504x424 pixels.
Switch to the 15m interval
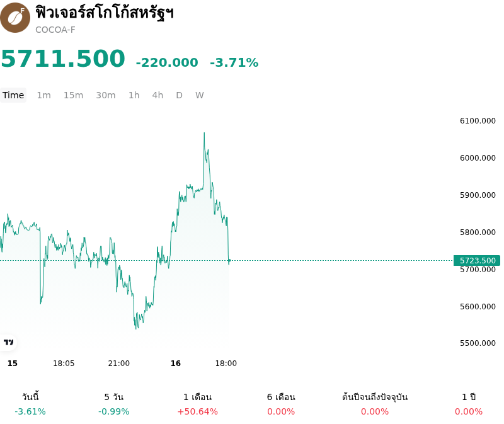pos(73,95)
